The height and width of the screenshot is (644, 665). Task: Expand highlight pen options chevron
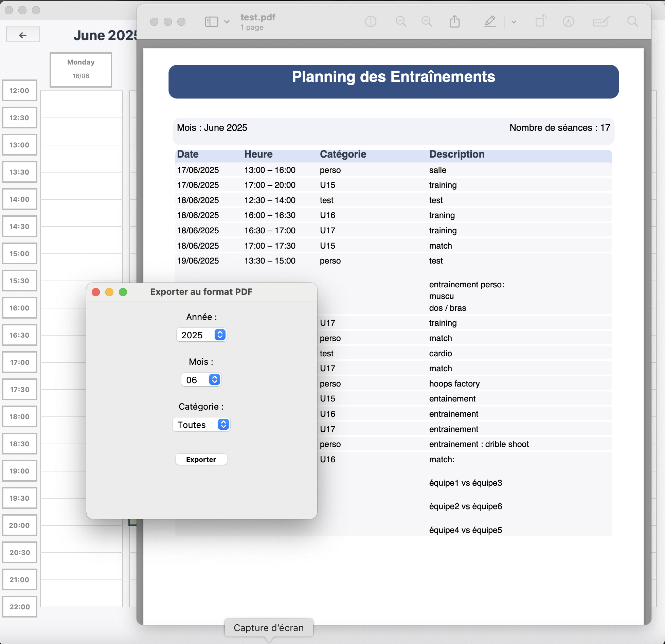[514, 22]
